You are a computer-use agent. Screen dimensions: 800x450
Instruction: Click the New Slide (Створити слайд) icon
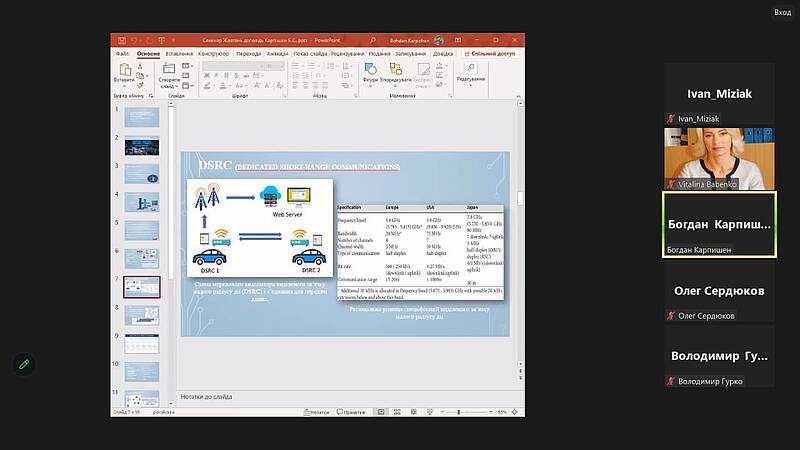coord(167,70)
